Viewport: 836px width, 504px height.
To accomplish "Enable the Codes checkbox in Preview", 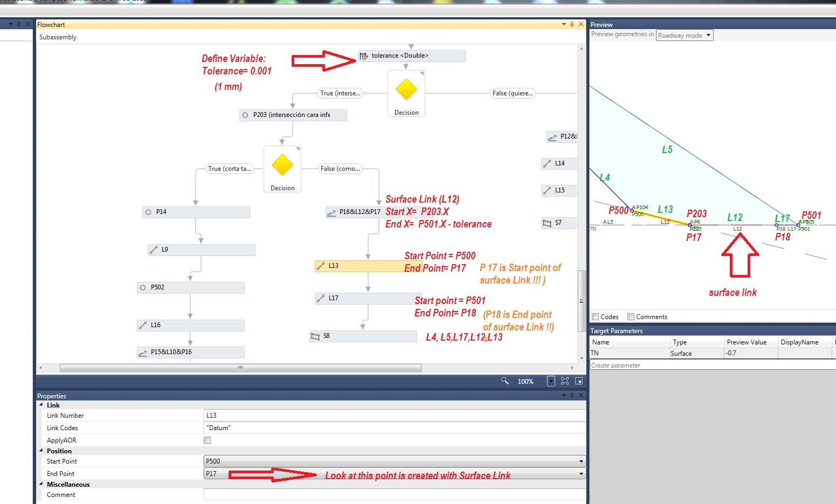I will [596, 317].
